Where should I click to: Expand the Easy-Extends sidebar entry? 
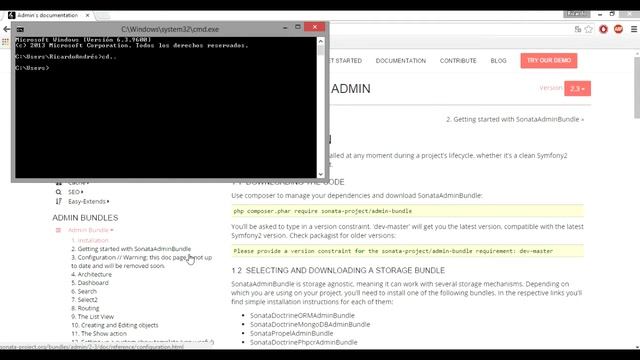point(89,201)
